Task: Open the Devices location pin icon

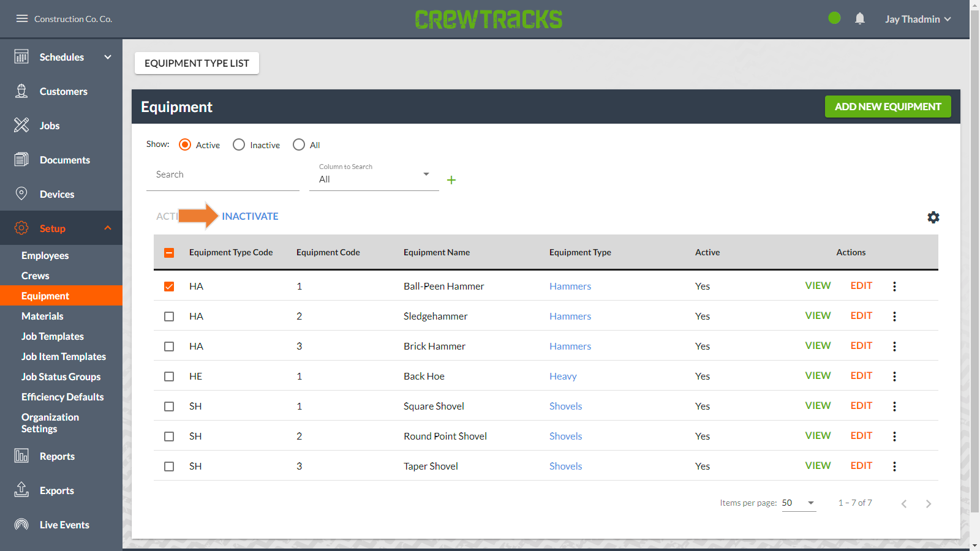Action: (x=21, y=194)
